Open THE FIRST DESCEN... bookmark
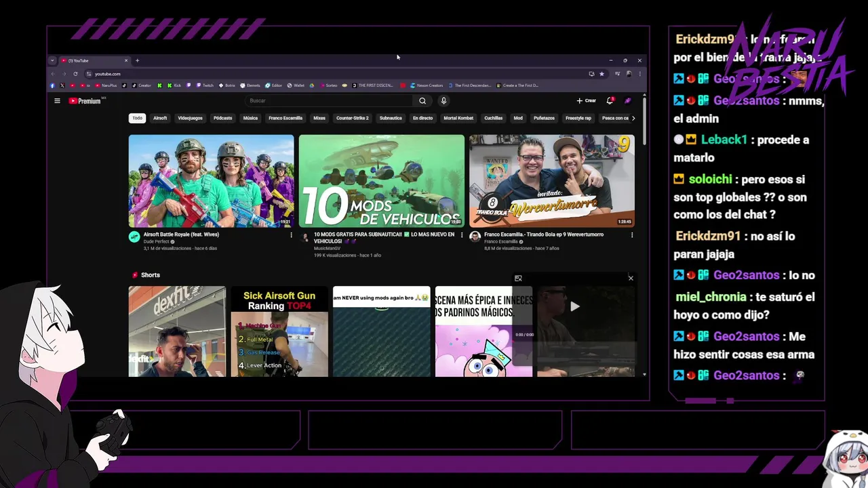Image resolution: width=868 pixels, height=488 pixels. pyautogui.click(x=372, y=85)
